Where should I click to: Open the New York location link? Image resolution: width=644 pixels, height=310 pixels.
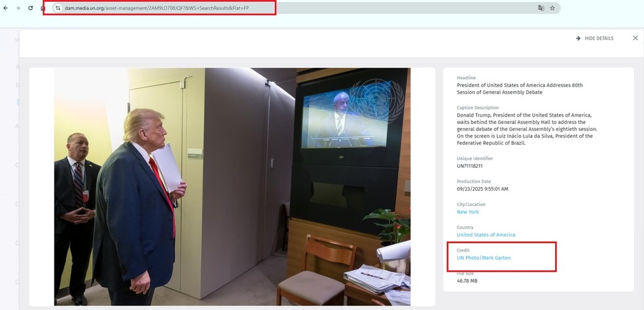467,212
